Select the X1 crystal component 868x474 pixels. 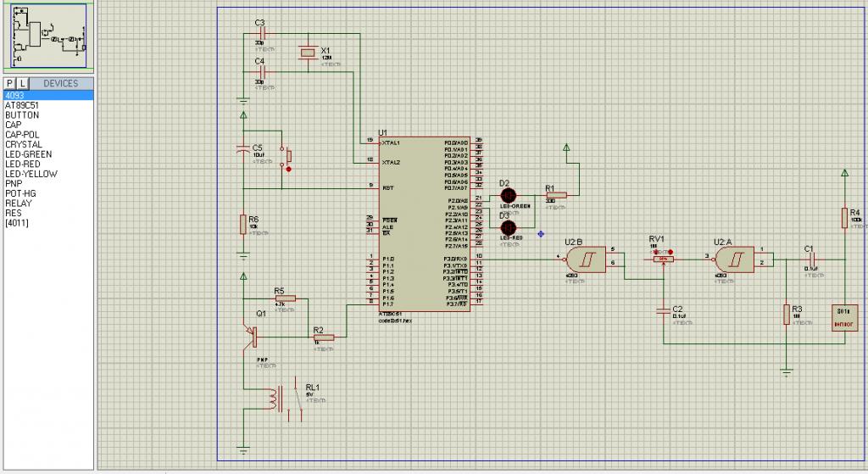click(308, 53)
